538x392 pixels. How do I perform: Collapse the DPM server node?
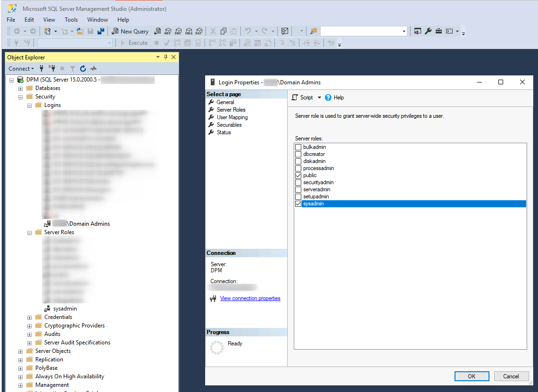11,80
